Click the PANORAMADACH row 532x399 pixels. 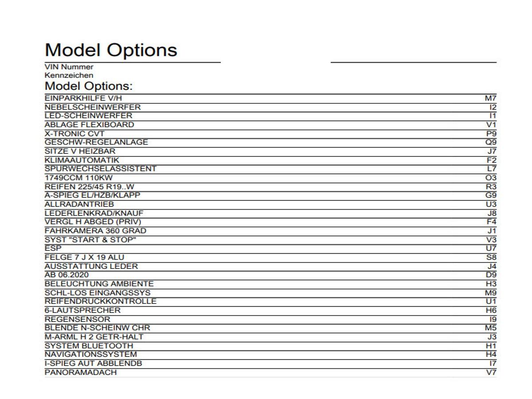point(270,372)
